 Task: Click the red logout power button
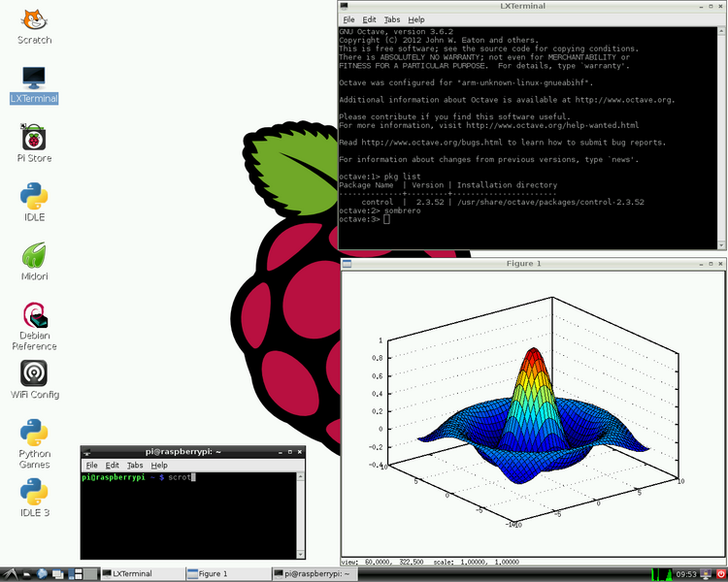tap(721, 574)
